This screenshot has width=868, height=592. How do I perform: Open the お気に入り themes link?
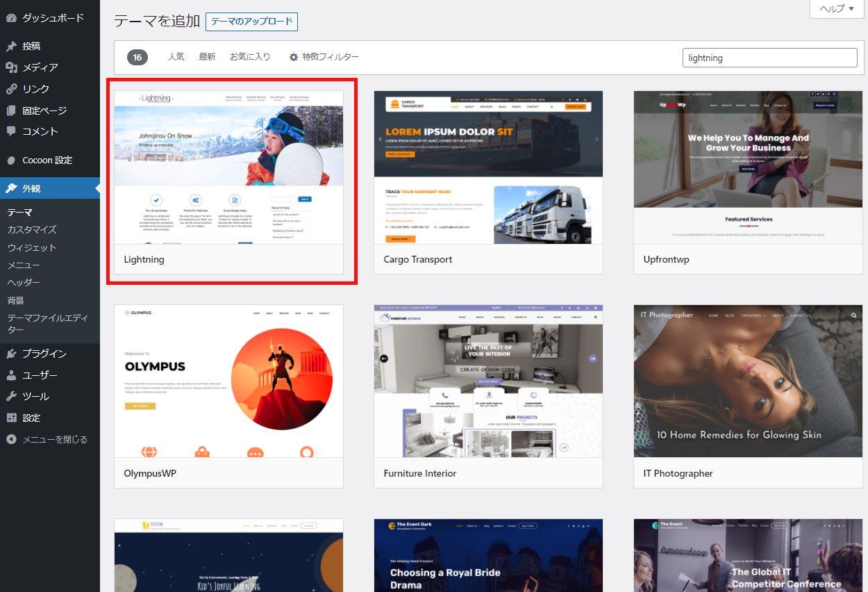click(x=249, y=56)
